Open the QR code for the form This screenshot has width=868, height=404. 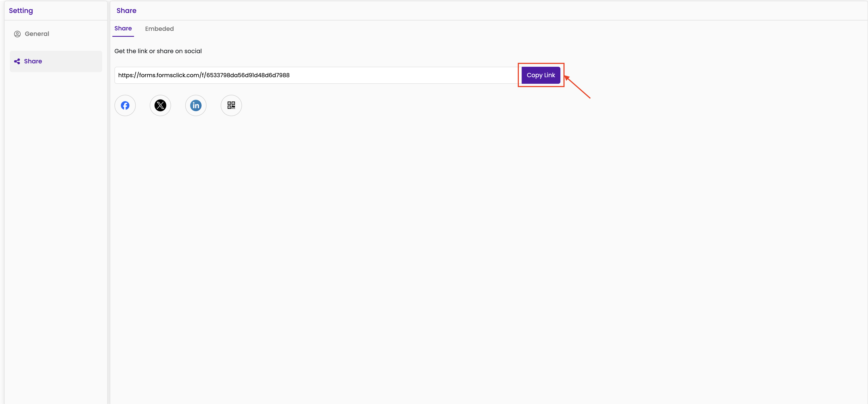coord(231,105)
